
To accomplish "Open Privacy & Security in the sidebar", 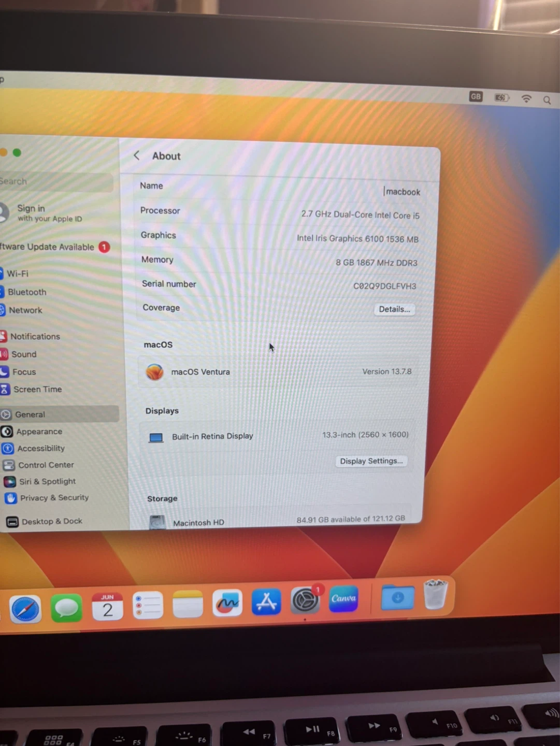I will pos(54,498).
